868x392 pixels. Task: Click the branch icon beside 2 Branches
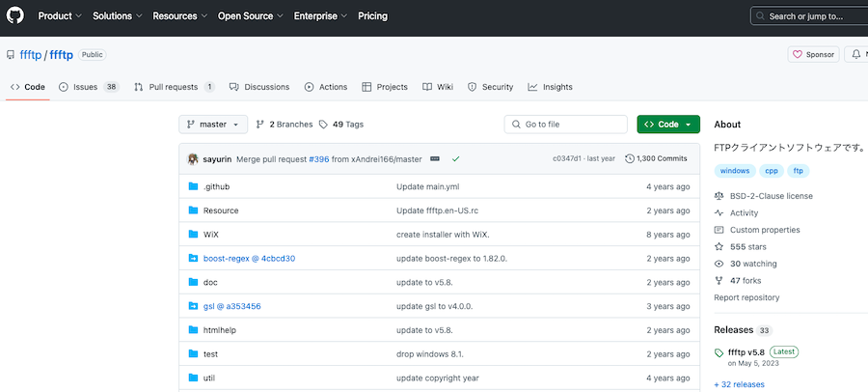pos(260,125)
